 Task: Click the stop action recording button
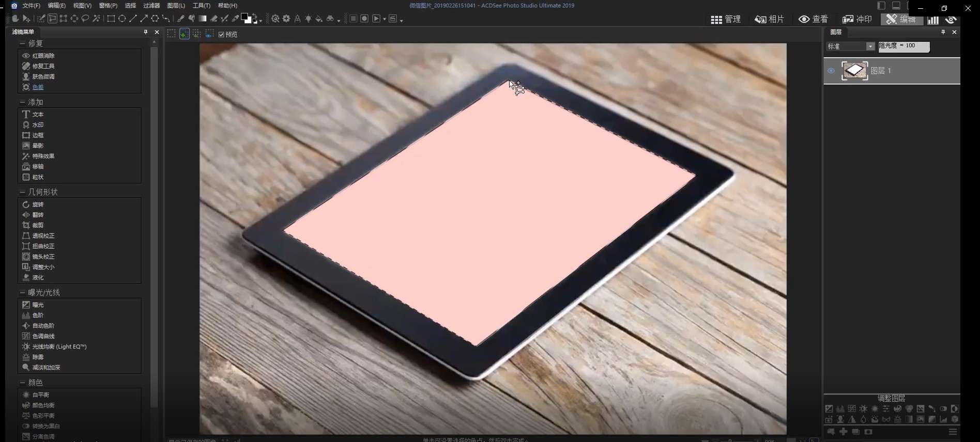point(354,19)
